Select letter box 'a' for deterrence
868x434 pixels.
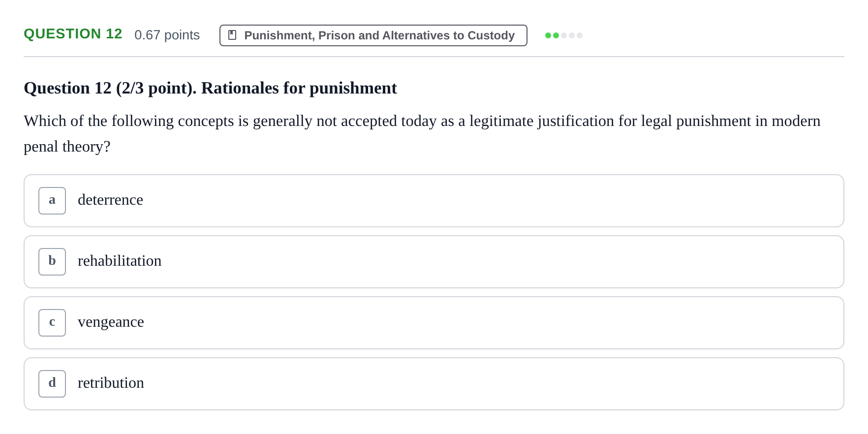click(52, 201)
